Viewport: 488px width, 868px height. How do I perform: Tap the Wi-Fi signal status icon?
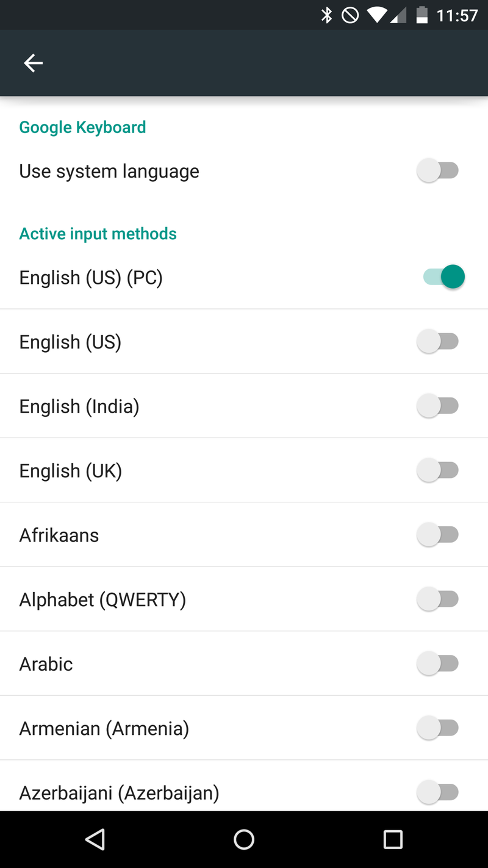tap(378, 15)
